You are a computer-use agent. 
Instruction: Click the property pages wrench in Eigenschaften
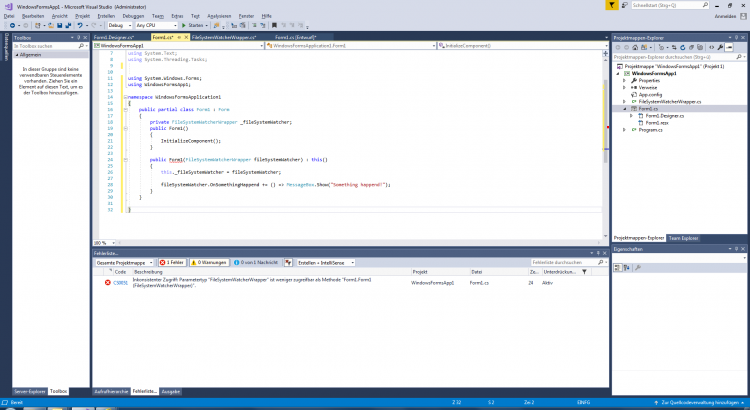click(x=638, y=268)
